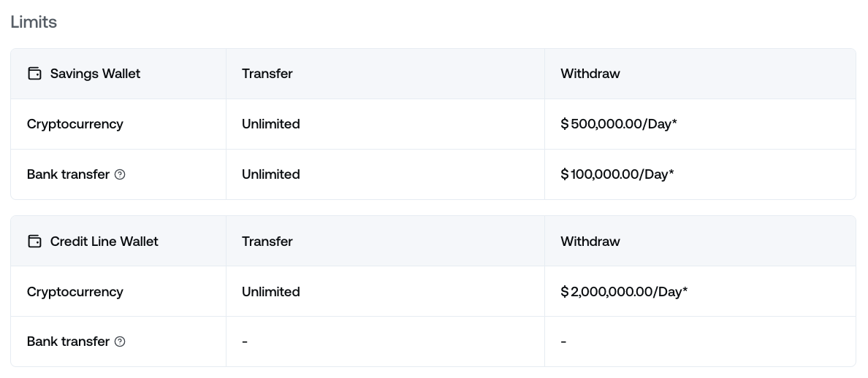This screenshot has width=868, height=378.
Task: Click Bank transfer label in Credit Line Wallet
Action: [68, 342]
